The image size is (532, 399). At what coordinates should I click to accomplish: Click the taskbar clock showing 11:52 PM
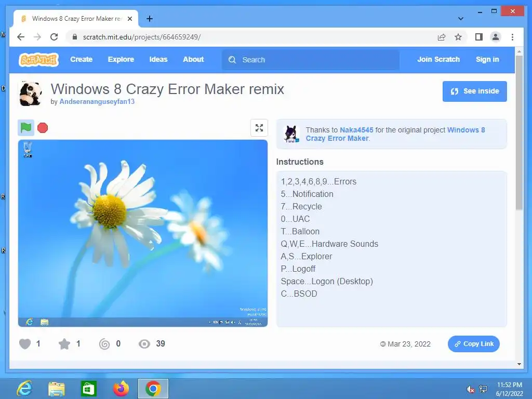click(x=509, y=389)
